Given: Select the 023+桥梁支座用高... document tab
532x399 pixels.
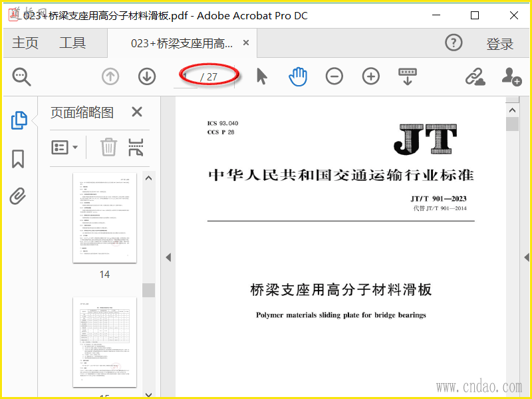Looking at the screenshot, I should pyautogui.click(x=182, y=43).
